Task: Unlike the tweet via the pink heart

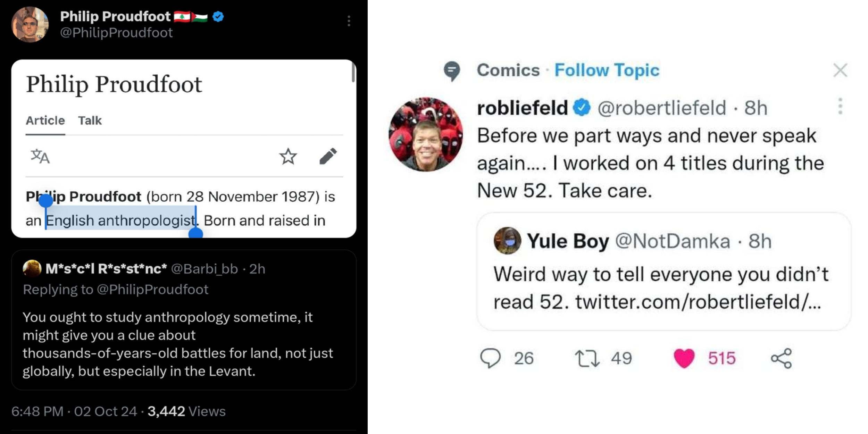Action: point(684,358)
